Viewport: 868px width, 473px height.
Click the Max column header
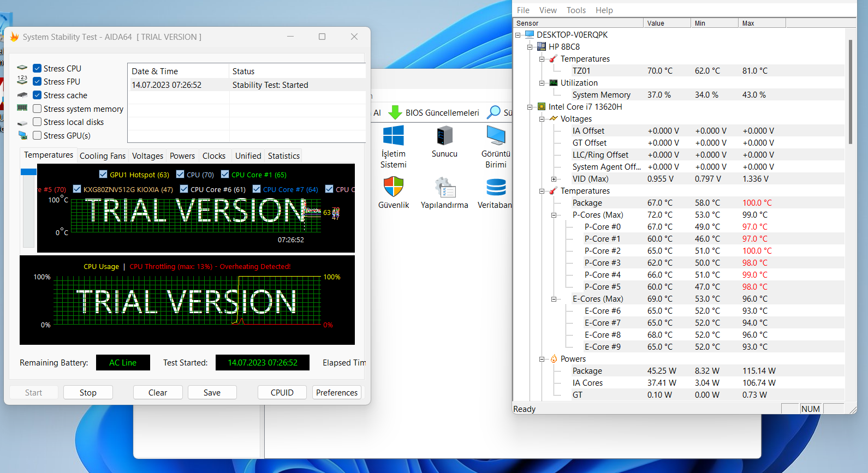[762, 23]
